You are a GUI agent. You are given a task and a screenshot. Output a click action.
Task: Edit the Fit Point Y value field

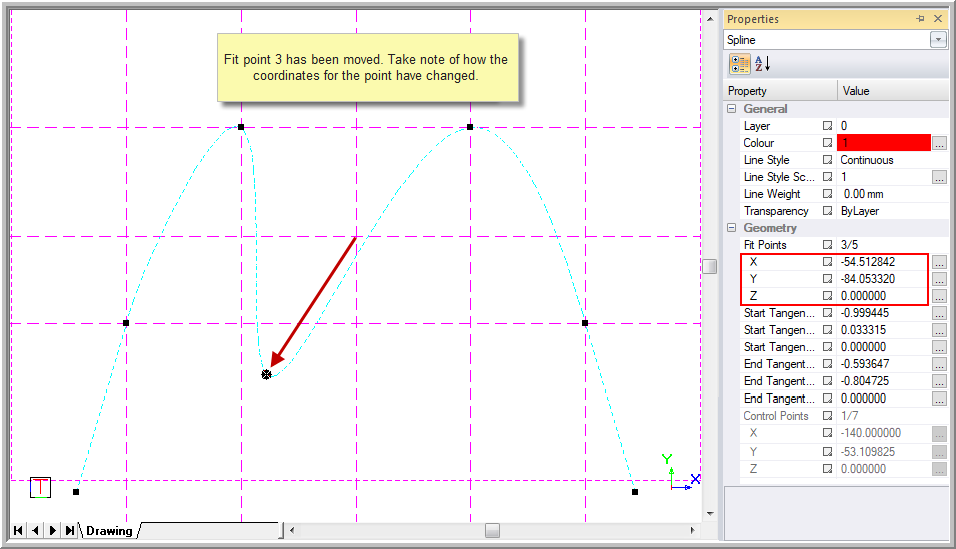(883, 279)
